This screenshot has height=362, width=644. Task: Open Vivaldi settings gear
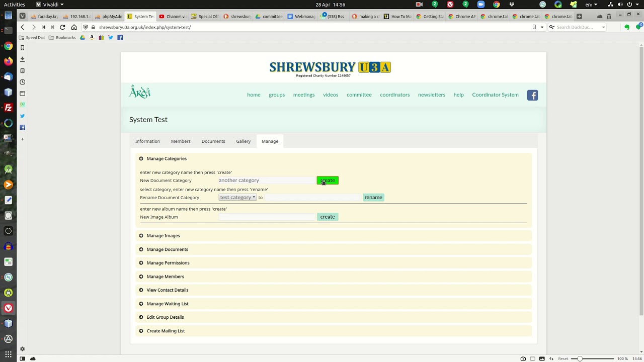pos(22,349)
